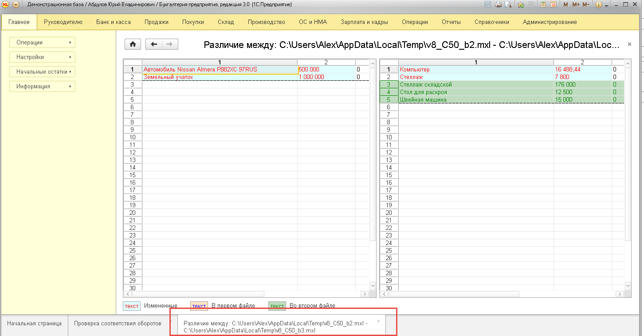
Task: Select cell Автомобиль Nissan Almera in left table
Action: click(220, 69)
